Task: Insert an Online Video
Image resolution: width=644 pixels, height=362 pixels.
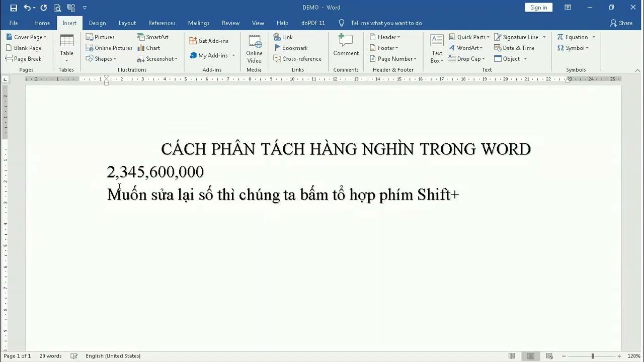Action: pos(254,49)
